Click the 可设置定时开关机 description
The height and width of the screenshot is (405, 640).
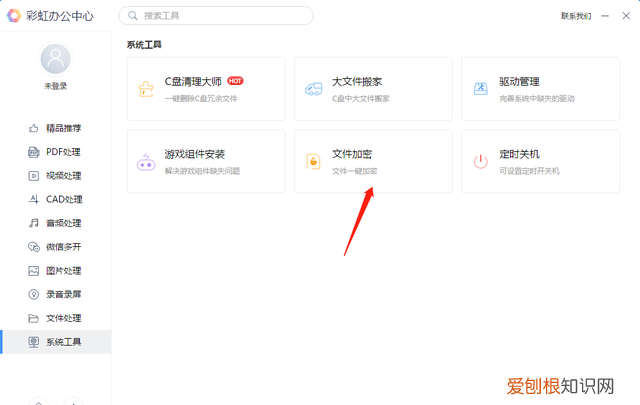point(529,171)
